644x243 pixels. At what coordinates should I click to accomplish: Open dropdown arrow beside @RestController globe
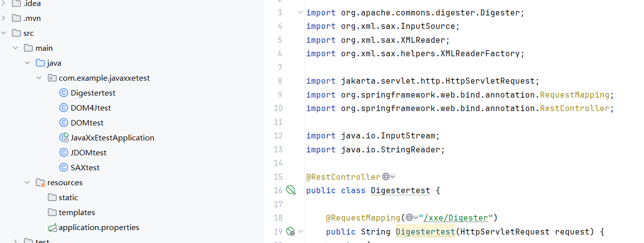(x=393, y=177)
